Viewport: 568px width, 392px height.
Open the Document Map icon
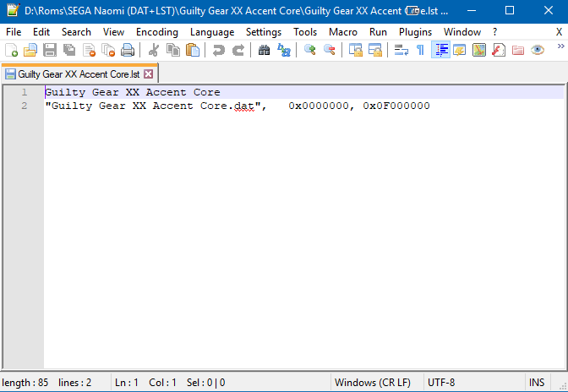pos(479,50)
